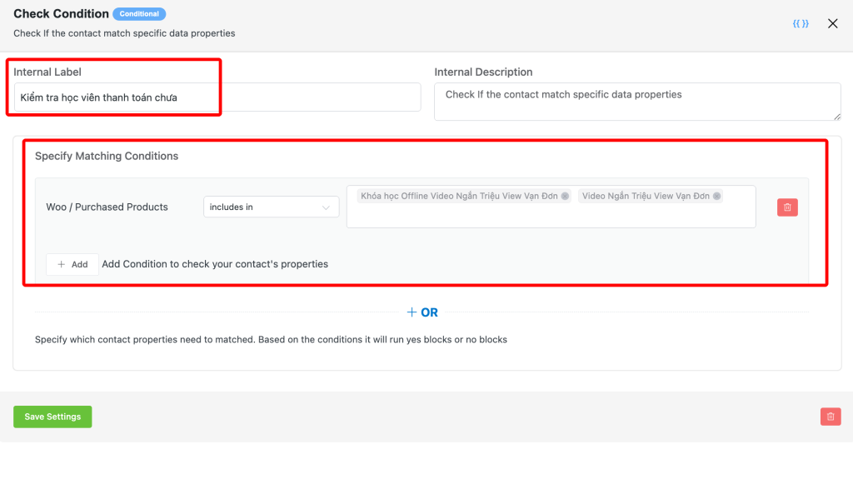Click the 'Specify Matching Conditions' heading
853x504 pixels.
[107, 156]
